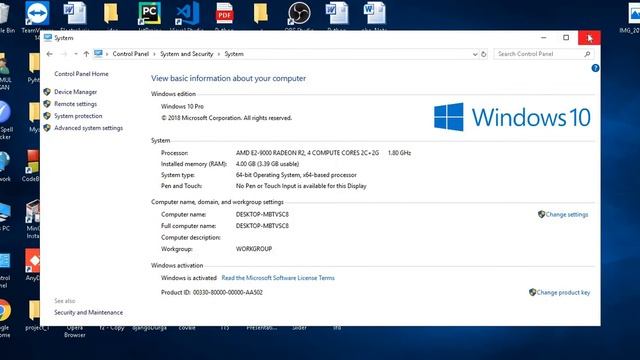Click the System window title icon
Image resolution: width=640 pixels, height=360 pixels.
(48, 38)
